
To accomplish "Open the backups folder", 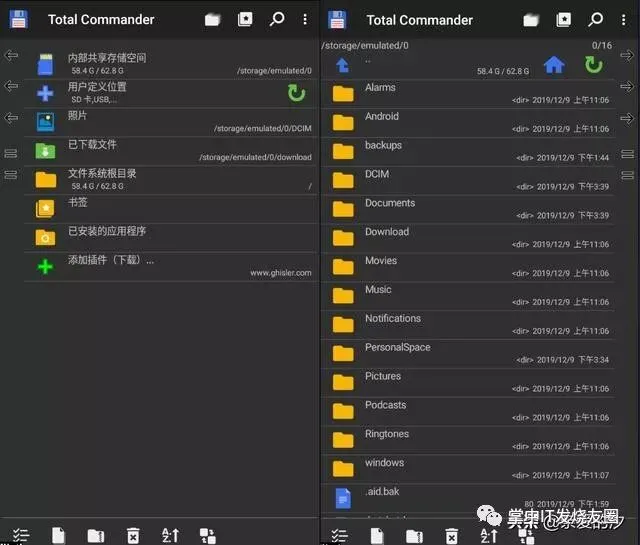I will (x=469, y=152).
